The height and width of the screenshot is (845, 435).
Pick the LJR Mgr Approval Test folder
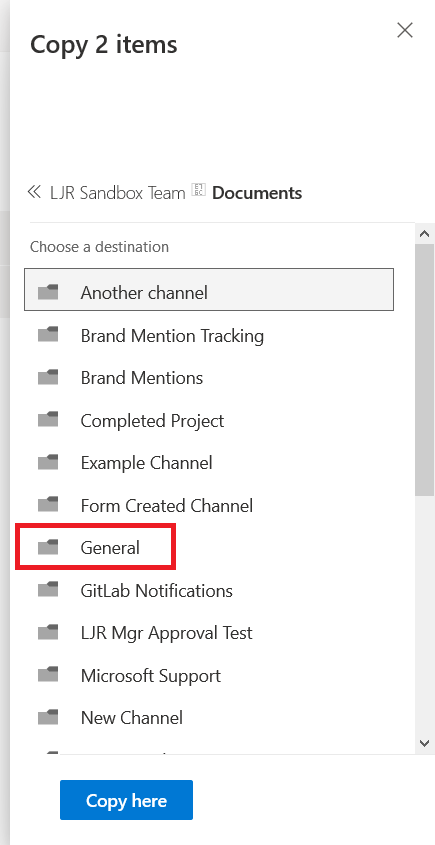pyautogui.click(x=209, y=633)
